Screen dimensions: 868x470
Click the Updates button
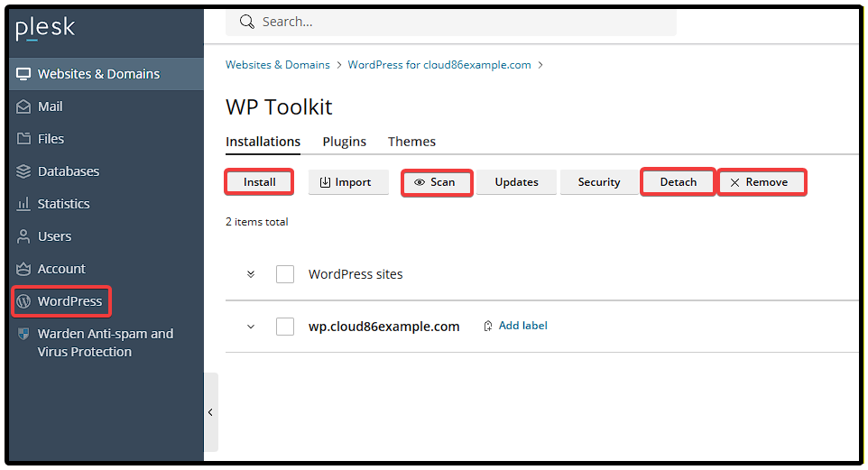tap(516, 182)
